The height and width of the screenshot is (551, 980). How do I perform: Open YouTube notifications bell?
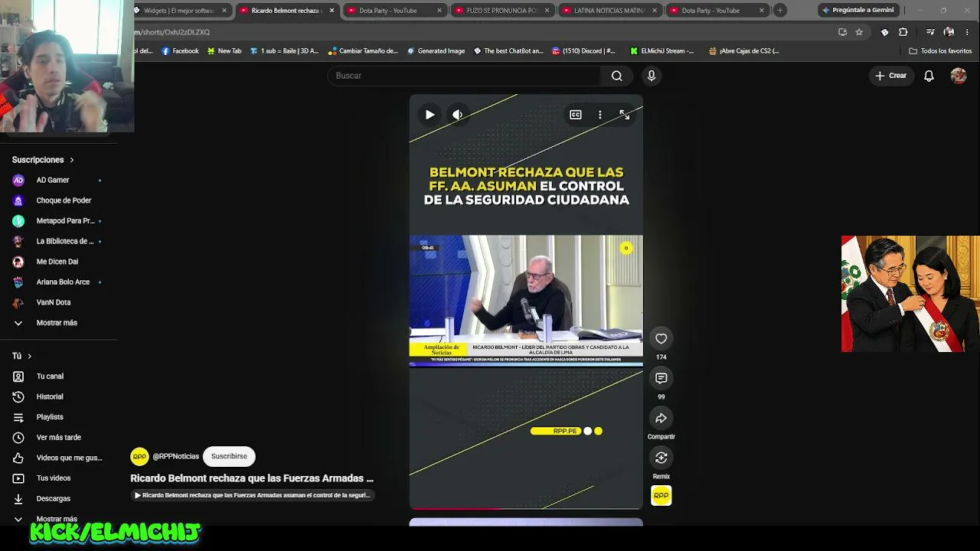coord(929,76)
